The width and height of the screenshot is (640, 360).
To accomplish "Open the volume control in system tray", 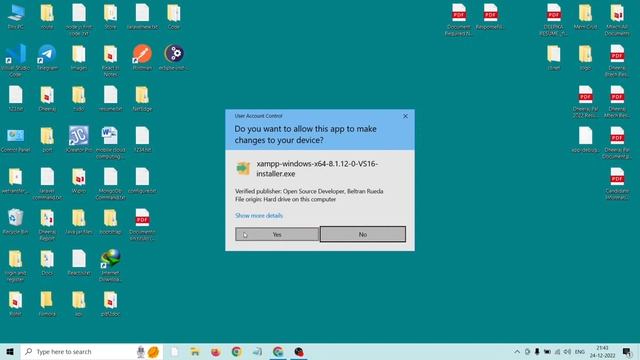I will [567, 351].
